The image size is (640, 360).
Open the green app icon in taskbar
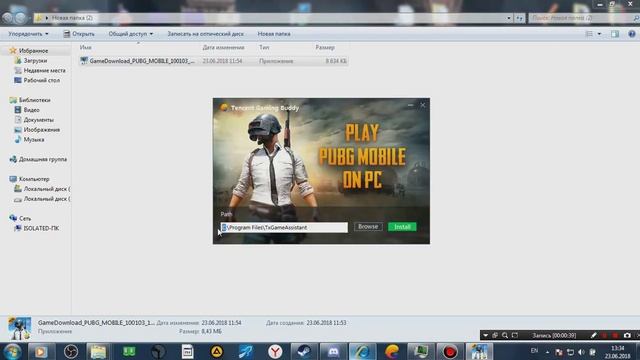(129, 351)
